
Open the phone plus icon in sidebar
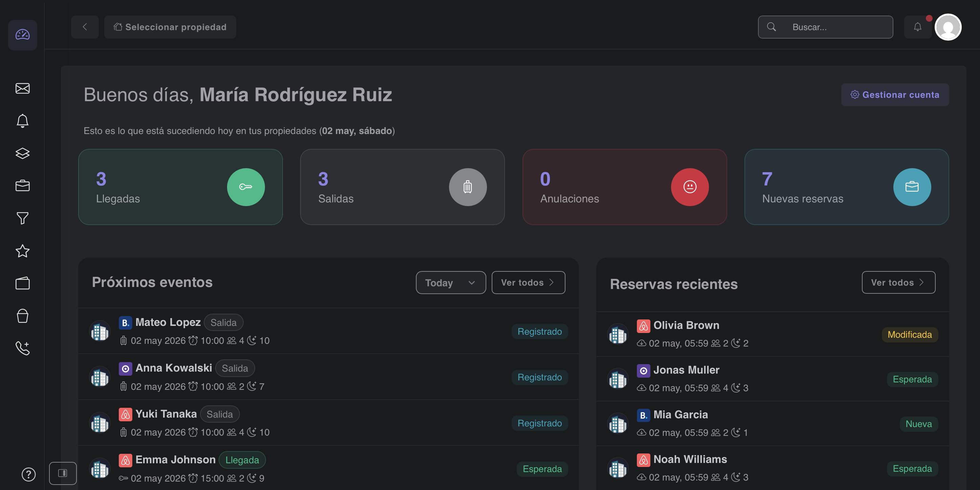[22, 348]
